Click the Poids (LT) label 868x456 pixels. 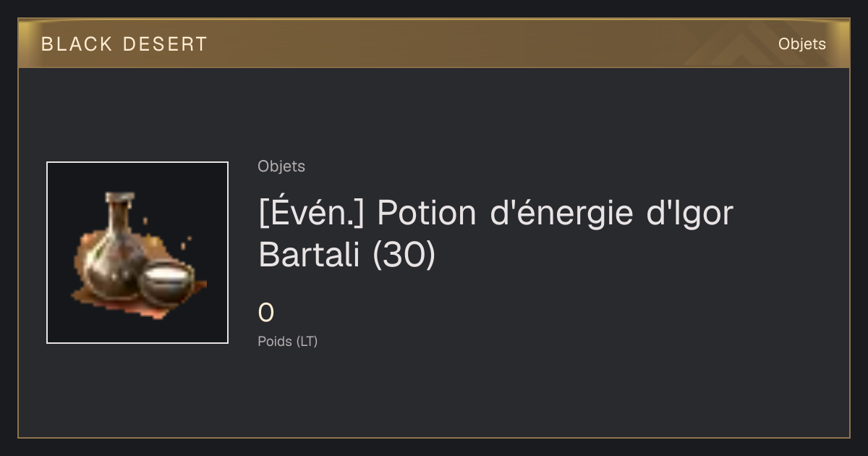tap(288, 342)
